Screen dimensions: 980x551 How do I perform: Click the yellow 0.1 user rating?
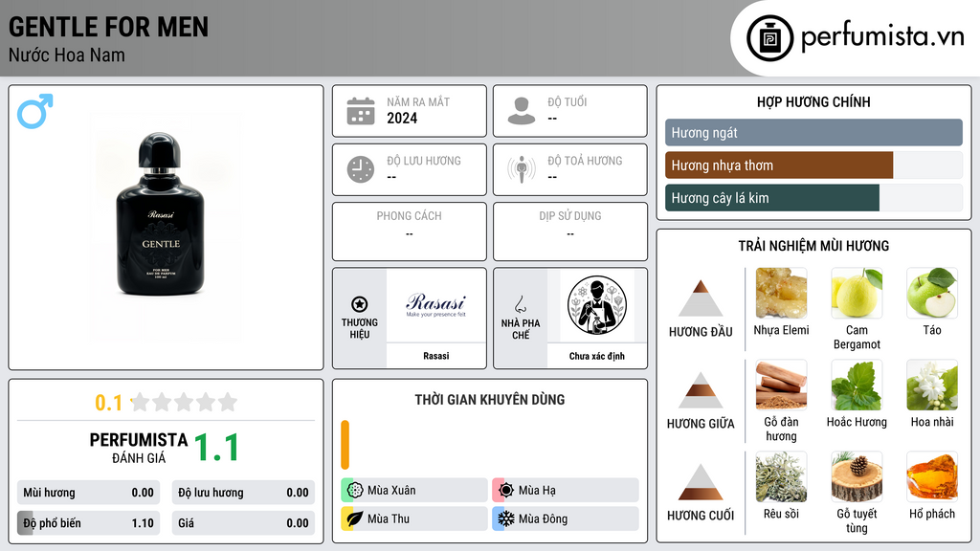[x=108, y=403]
